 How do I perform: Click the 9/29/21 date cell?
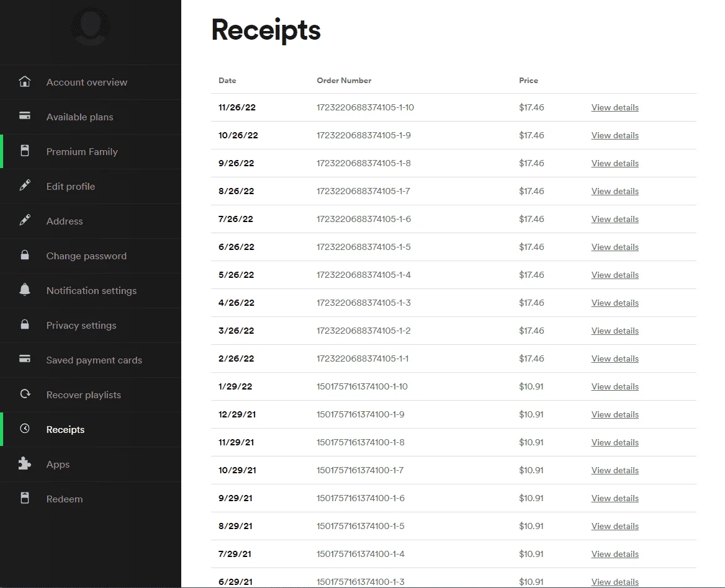coord(235,498)
